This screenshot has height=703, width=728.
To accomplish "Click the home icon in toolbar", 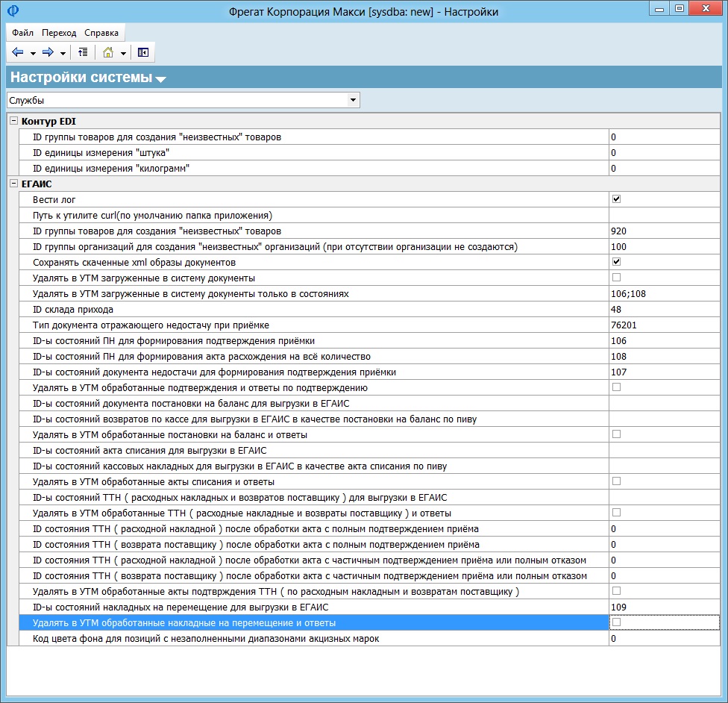I will tap(107, 52).
